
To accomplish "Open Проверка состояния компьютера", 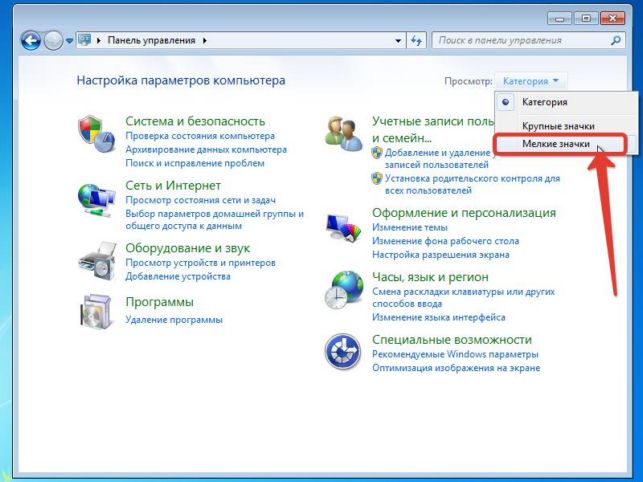I will tap(200, 136).
